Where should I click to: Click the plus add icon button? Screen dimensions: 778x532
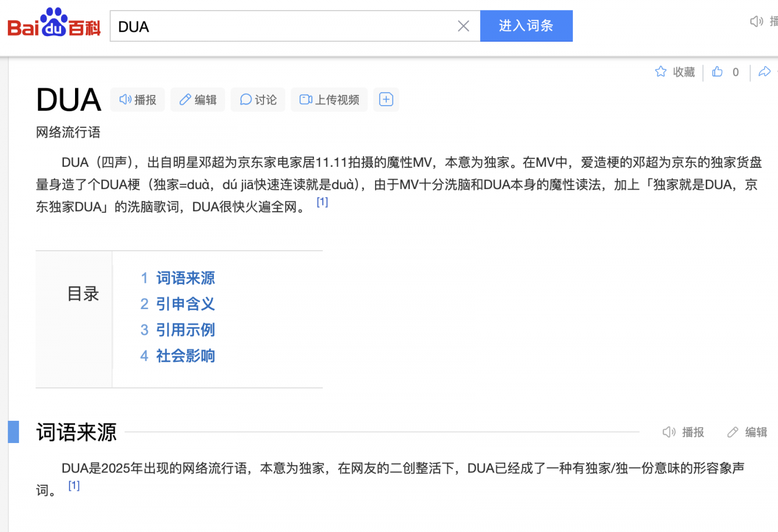tap(386, 100)
